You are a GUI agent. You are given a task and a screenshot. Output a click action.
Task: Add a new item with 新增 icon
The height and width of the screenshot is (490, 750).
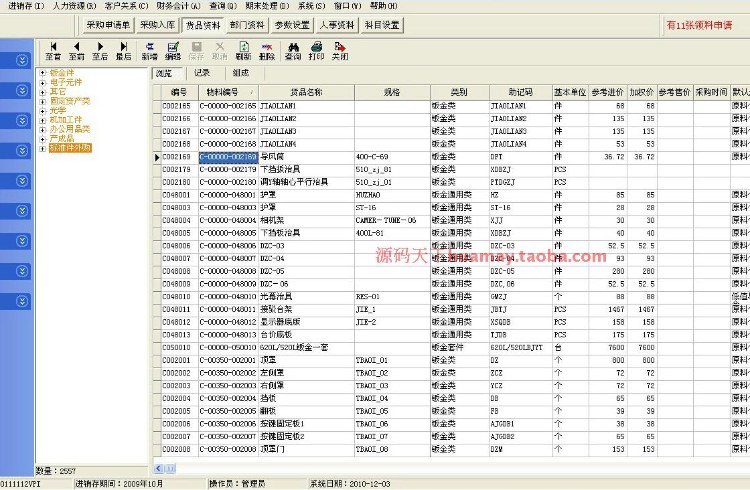[x=150, y=51]
